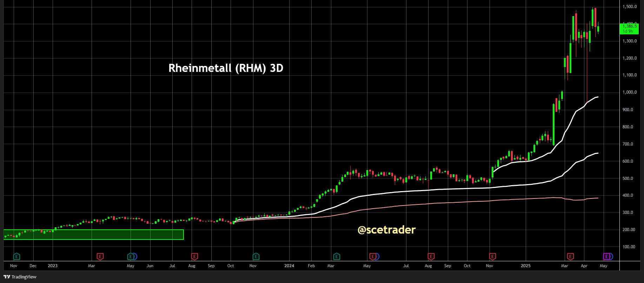Open blue dividend marker beside May 2024 earnings
This screenshot has height=283, width=644.
[377, 256]
